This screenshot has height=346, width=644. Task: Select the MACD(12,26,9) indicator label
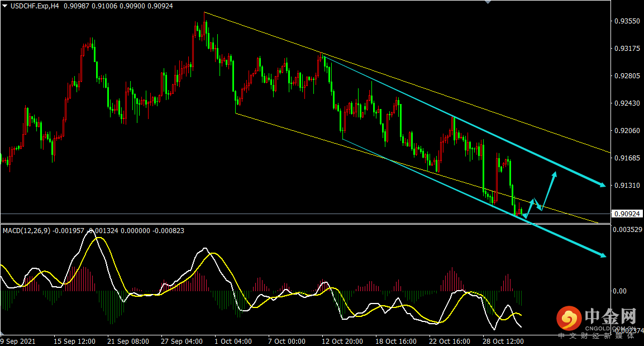point(26,231)
